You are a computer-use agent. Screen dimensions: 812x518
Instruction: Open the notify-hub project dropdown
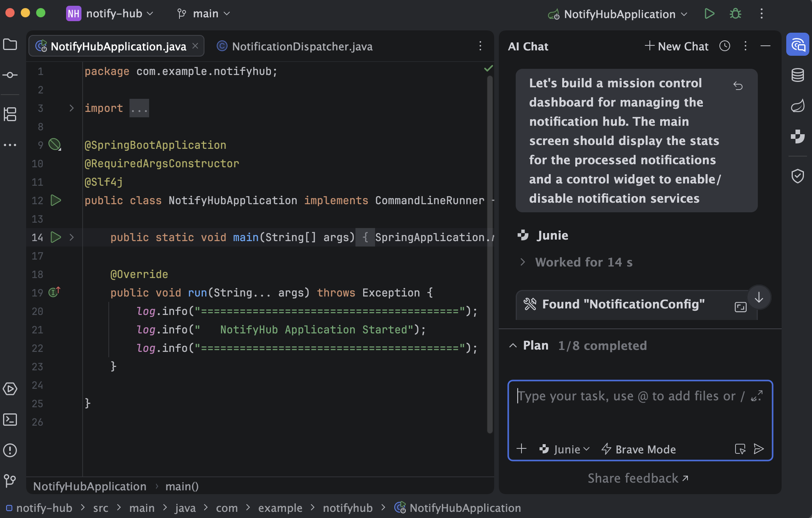pos(110,14)
